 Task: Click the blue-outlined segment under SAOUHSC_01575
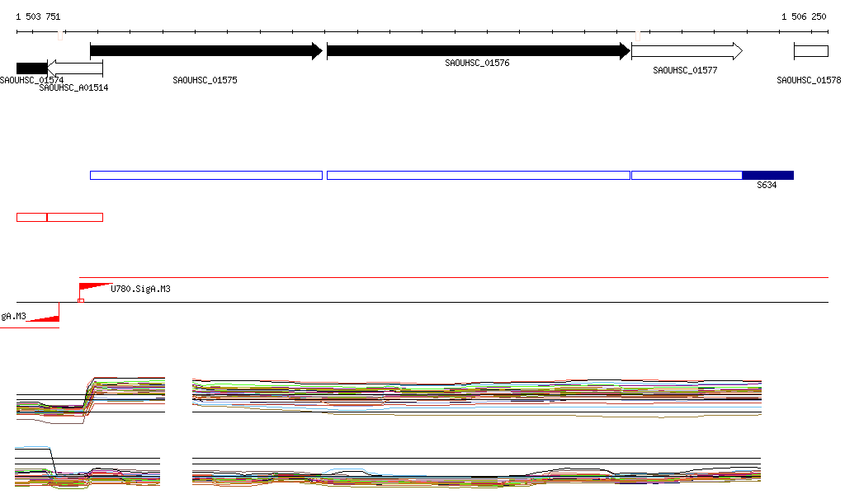tap(205, 175)
